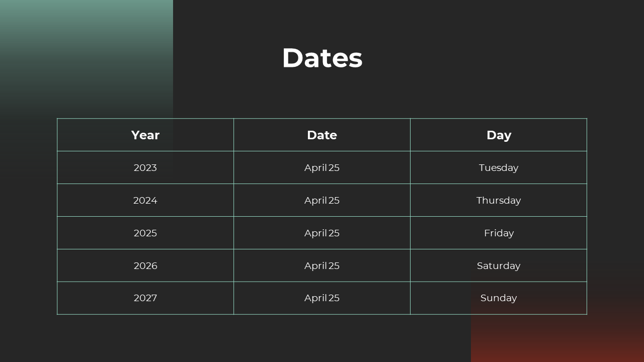Select the Thursday cell
This screenshot has width=644, height=362.
pos(499,200)
